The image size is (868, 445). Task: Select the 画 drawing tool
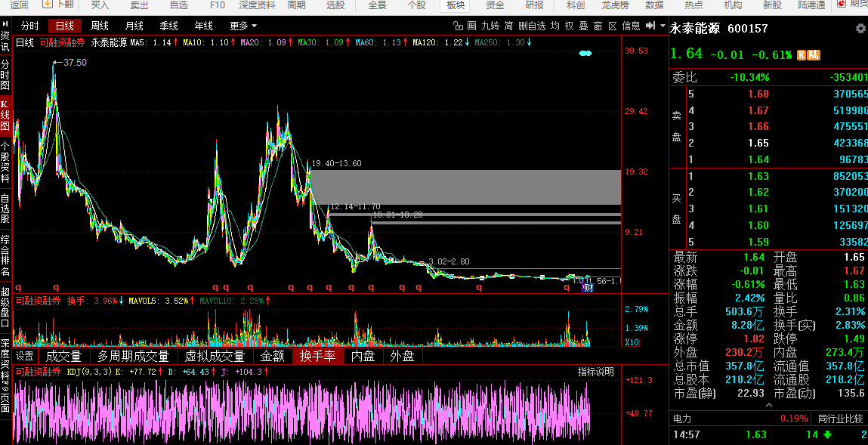[472, 26]
